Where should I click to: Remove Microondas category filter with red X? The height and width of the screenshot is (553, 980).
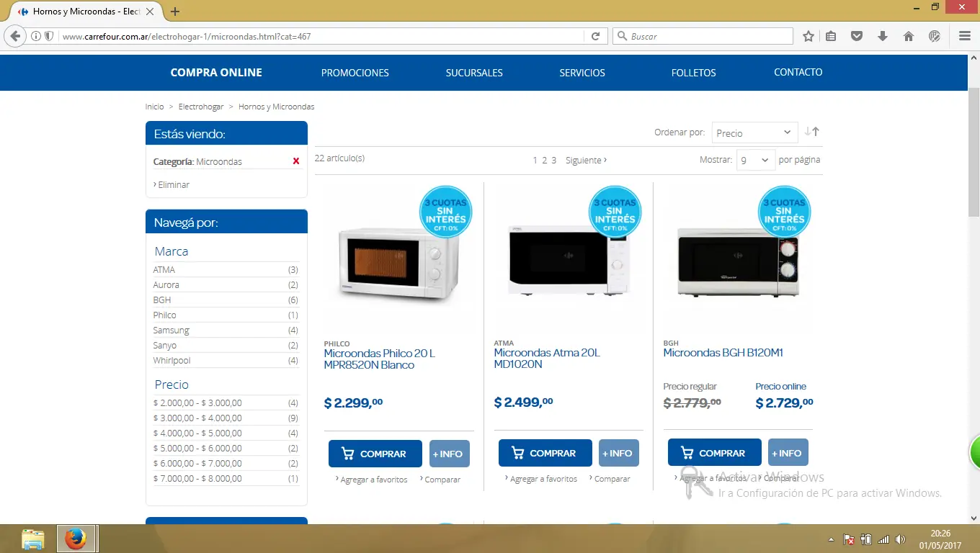pos(296,161)
